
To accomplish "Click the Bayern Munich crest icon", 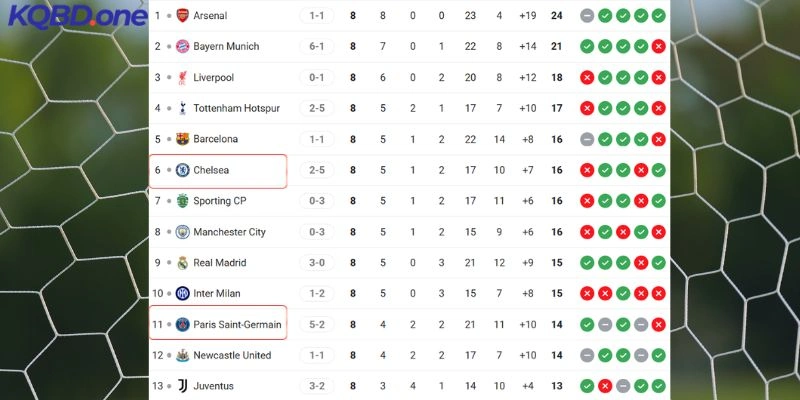I will [182, 47].
